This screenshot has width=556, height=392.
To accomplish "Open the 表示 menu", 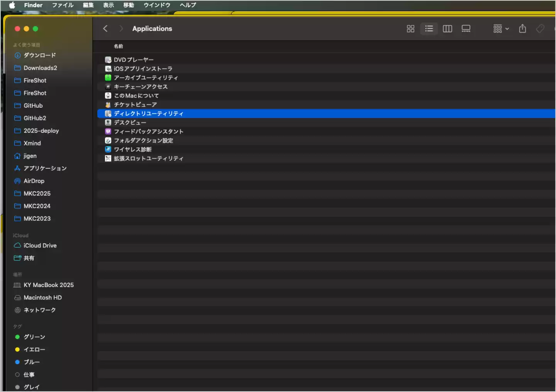I will point(108,5).
